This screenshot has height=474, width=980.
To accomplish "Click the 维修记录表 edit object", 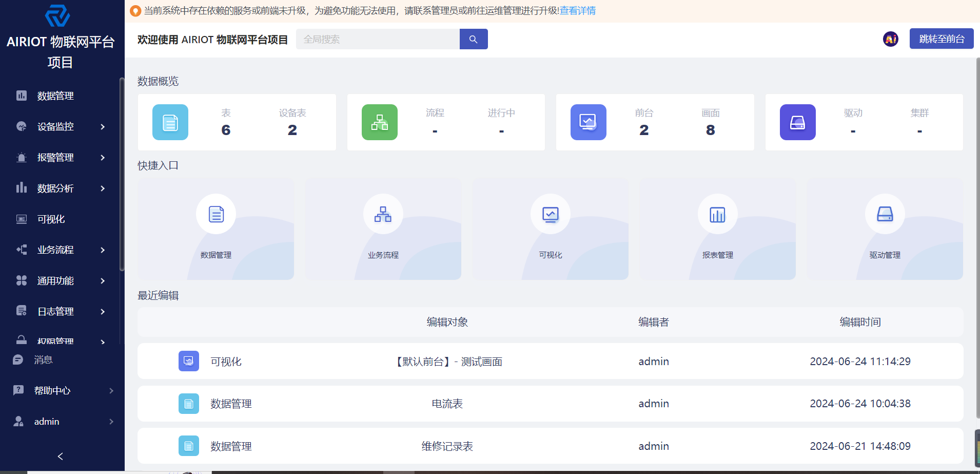I will pos(447,446).
